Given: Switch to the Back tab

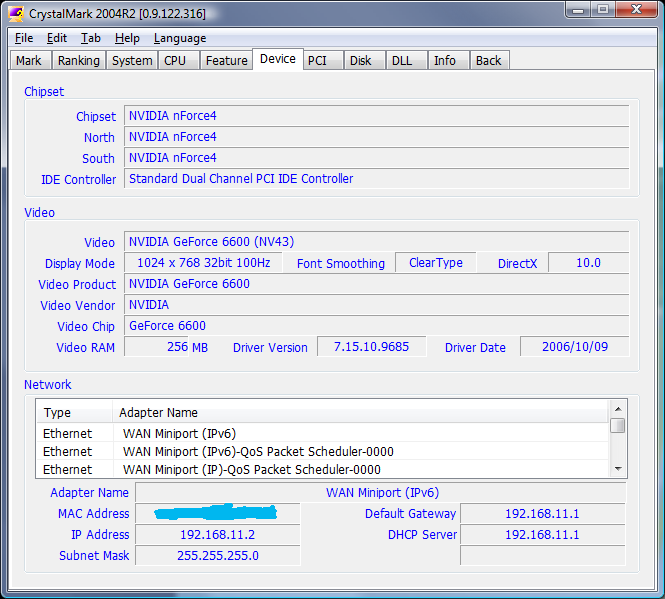Looking at the screenshot, I should point(489,61).
